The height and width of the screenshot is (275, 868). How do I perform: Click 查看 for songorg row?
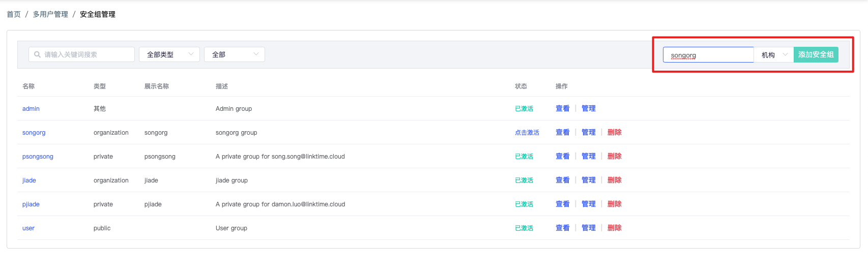tap(563, 132)
